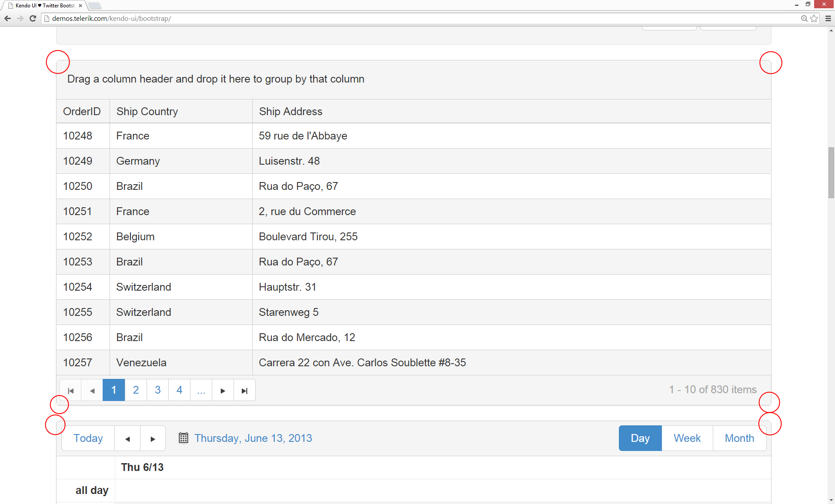Open date picker Thursday, June 13, 2013
This screenshot has width=835, height=504.
pos(253,438)
